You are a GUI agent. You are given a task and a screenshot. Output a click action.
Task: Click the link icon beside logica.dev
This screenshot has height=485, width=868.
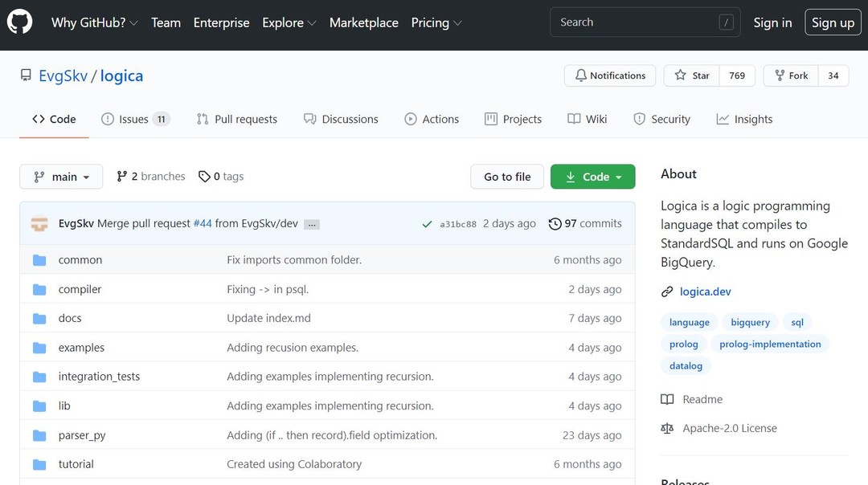(667, 291)
